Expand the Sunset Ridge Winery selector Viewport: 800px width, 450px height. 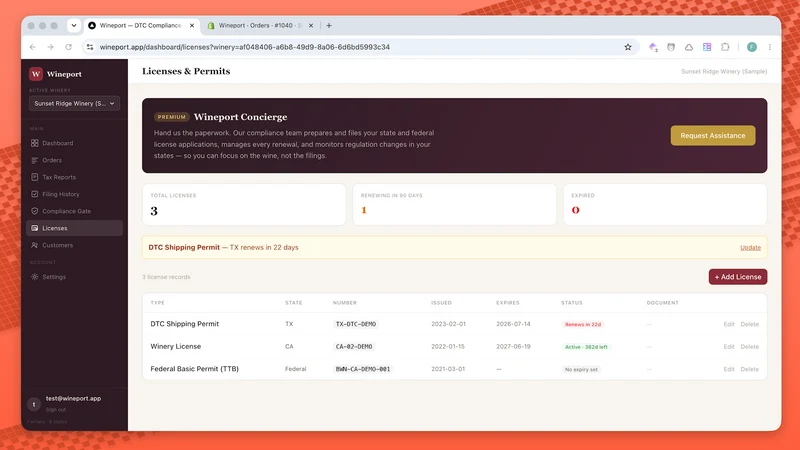click(x=74, y=104)
